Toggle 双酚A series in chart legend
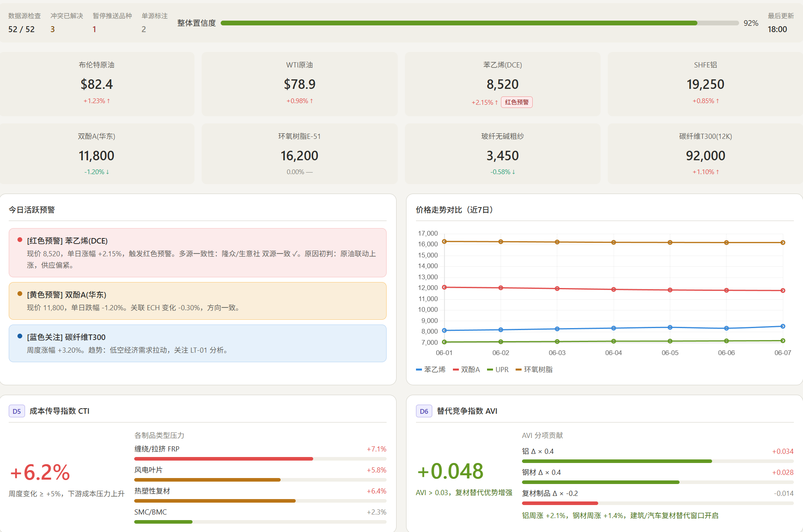 (466, 369)
